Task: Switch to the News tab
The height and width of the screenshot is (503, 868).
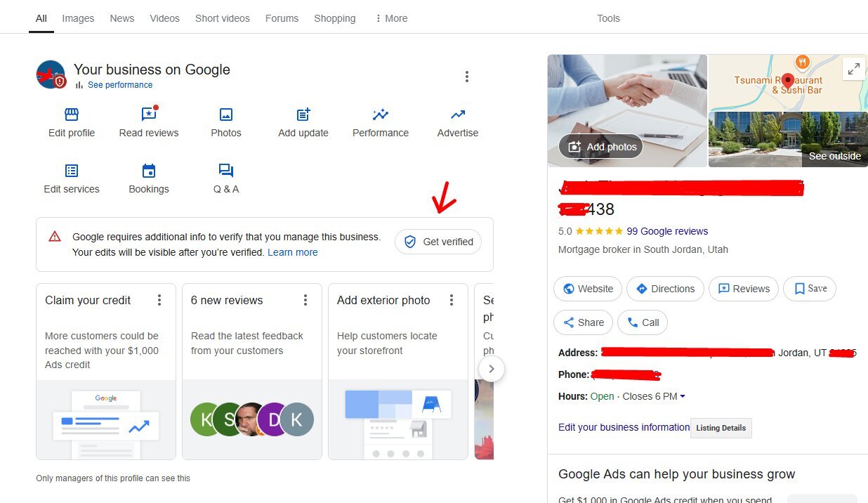Action: coord(122,18)
